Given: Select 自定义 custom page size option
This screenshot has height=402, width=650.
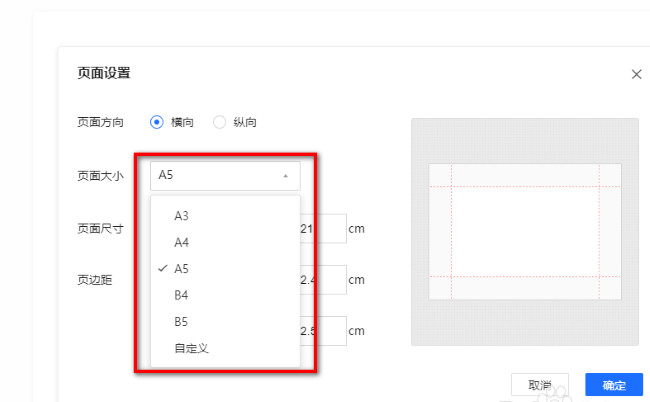Looking at the screenshot, I should (x=191, y=348).
